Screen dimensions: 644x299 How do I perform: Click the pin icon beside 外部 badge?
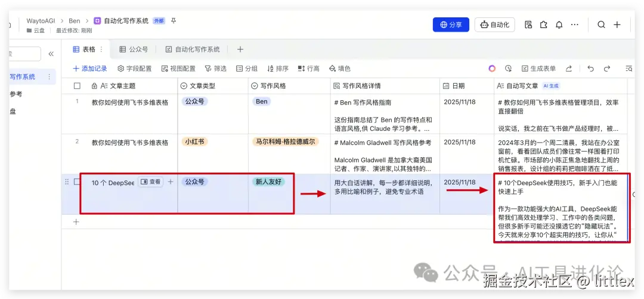click(x=174, y=20)
